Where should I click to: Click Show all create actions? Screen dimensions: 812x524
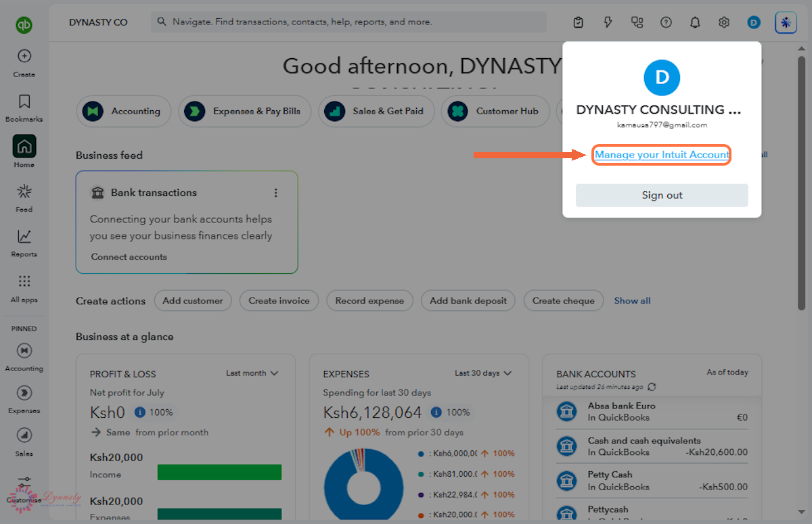(x=632, y=301)
